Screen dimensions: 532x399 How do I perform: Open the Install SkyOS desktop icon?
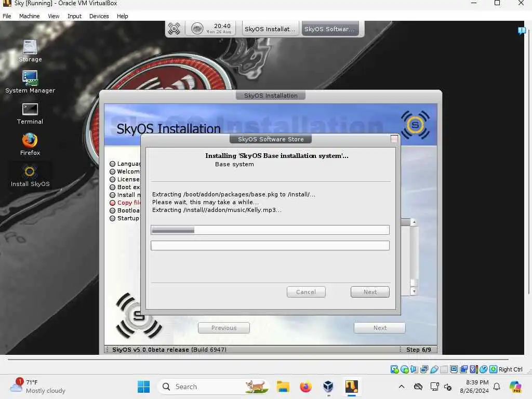[x=30, y=176]
